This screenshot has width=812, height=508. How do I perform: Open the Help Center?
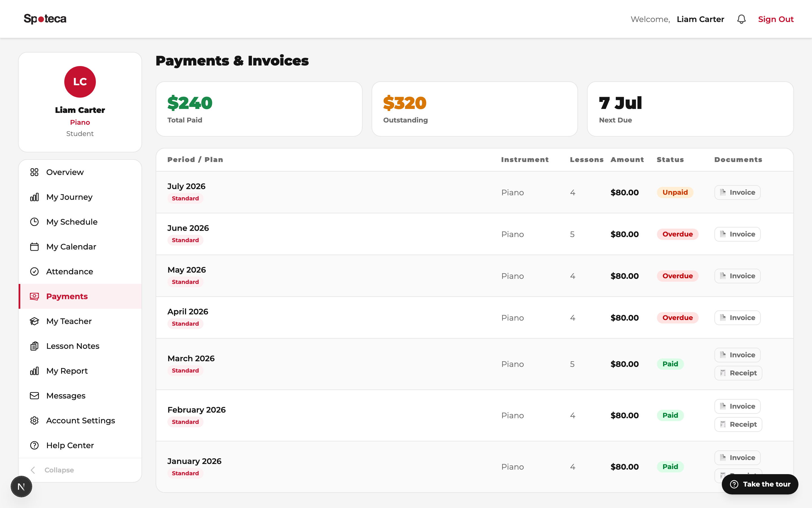pos(80,446)
